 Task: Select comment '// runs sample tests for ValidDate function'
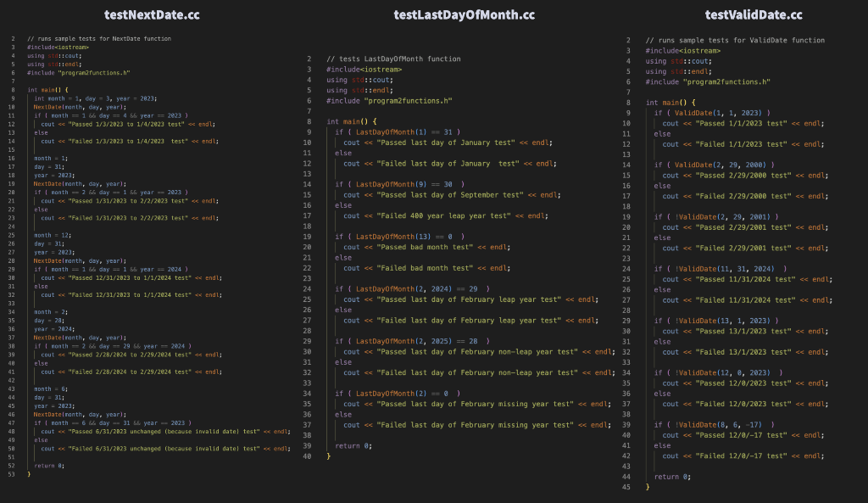(x=735, y=41)
